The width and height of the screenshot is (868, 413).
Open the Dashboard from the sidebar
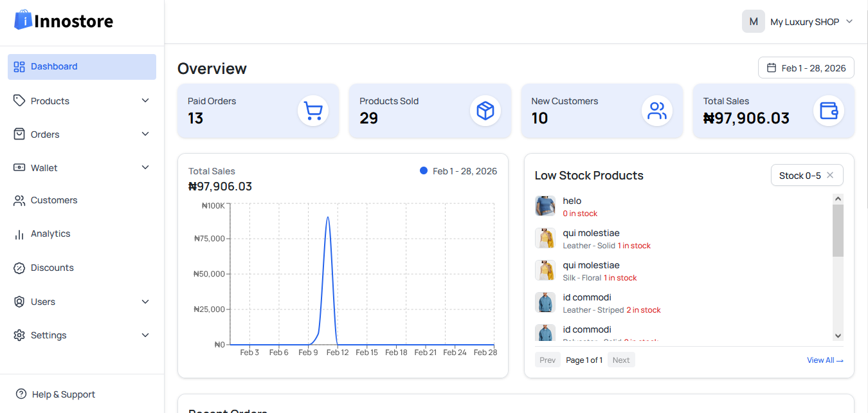(54, 66)
